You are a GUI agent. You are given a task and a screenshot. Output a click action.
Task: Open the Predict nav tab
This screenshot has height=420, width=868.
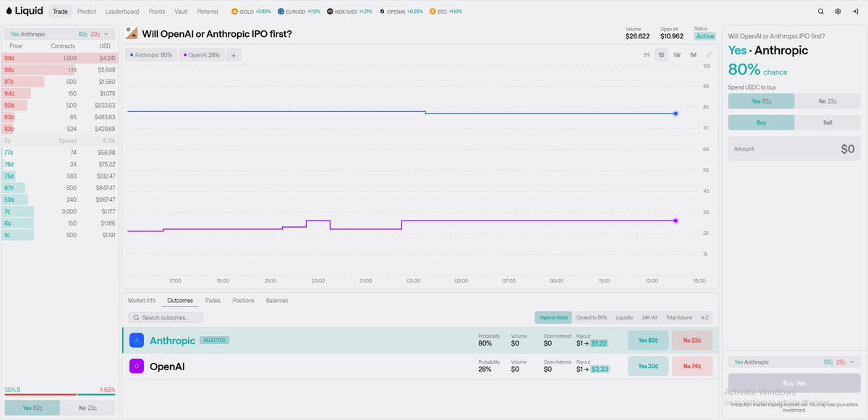87,12
